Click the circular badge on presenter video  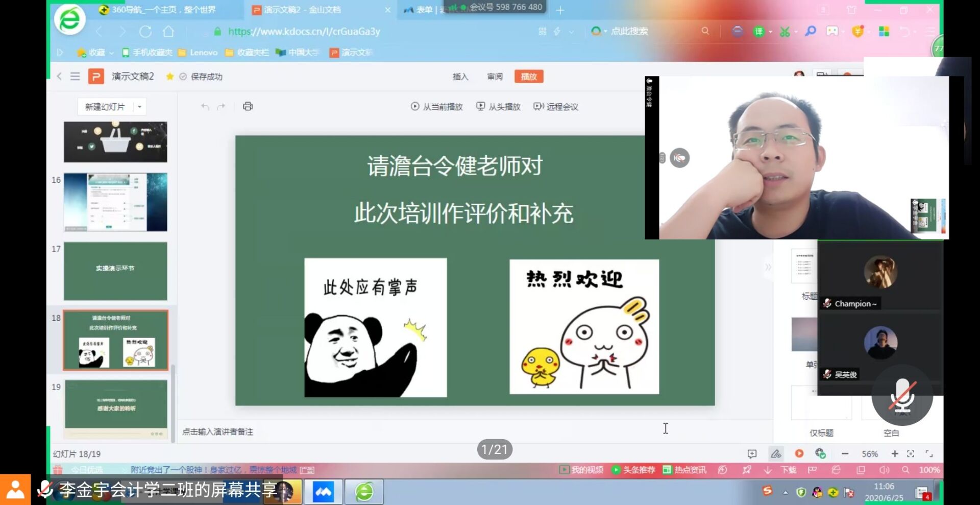[x=679, y=158]
